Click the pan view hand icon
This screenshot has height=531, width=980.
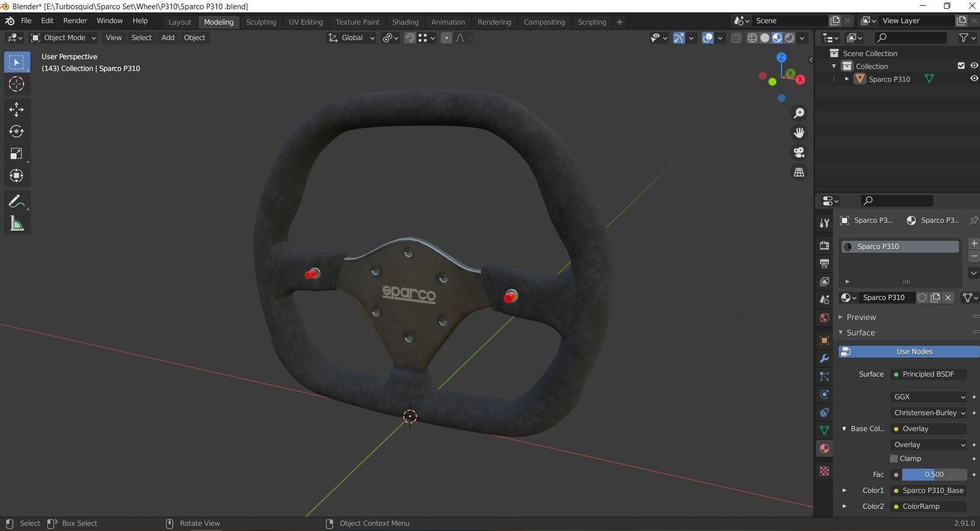799,133
